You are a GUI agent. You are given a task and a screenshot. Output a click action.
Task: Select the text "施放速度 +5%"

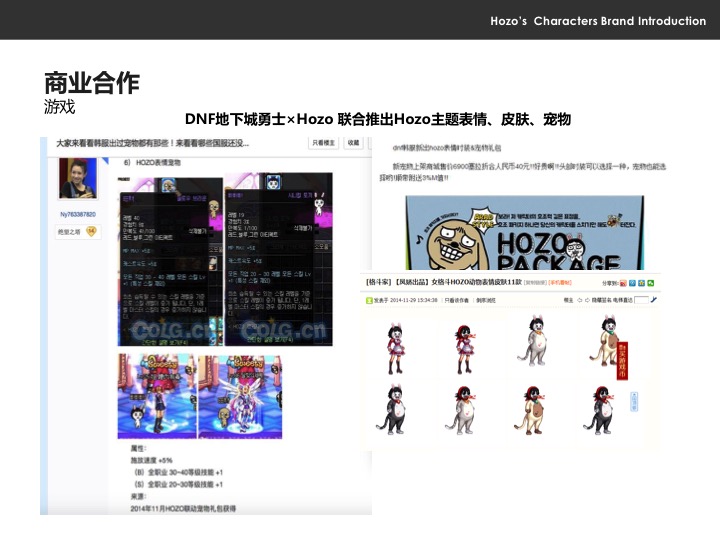(x=152, y=460)
